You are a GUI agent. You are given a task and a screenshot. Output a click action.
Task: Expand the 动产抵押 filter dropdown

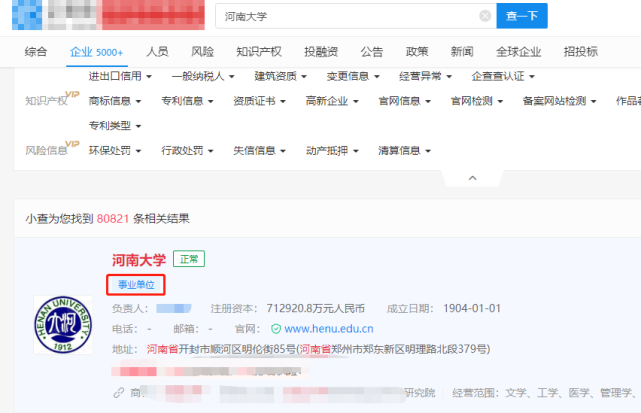[332, 150]
